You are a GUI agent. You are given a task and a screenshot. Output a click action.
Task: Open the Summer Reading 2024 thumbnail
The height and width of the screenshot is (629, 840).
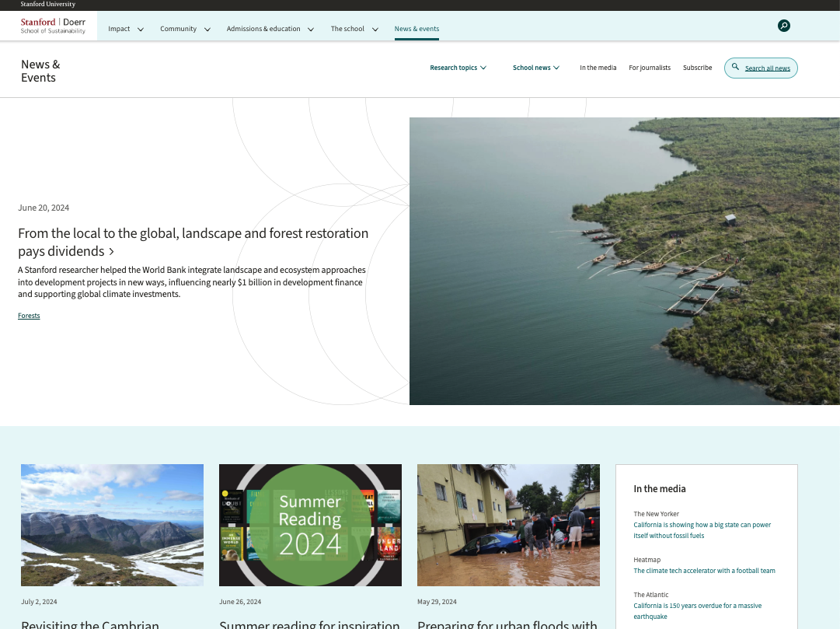310,525
